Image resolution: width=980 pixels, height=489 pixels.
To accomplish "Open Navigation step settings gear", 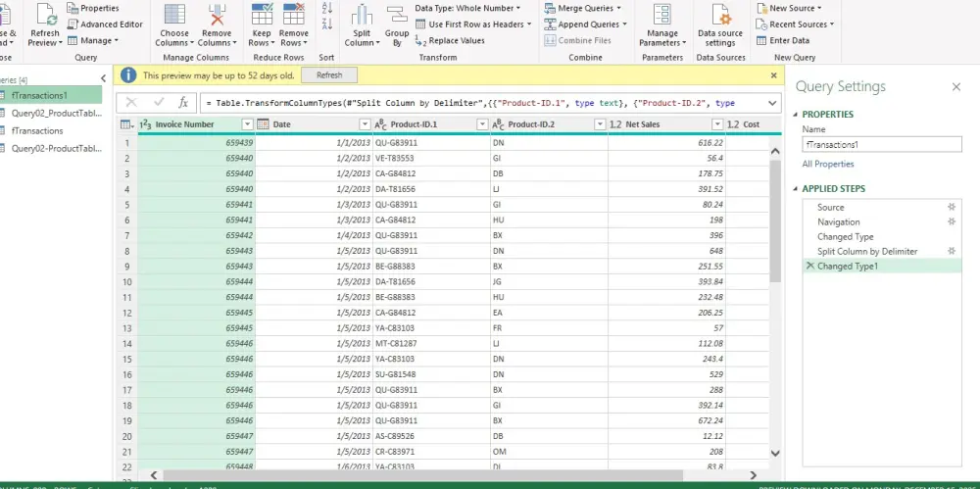I will [x=952, y=222].
